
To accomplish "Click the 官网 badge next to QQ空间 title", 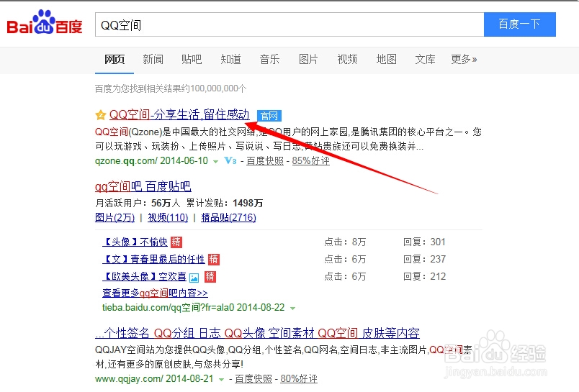I will pos(269,116).
